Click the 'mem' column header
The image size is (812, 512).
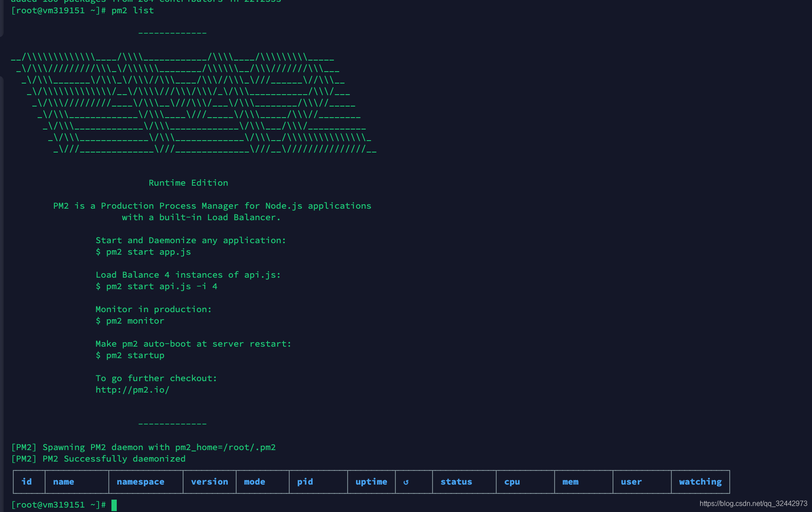571,482
